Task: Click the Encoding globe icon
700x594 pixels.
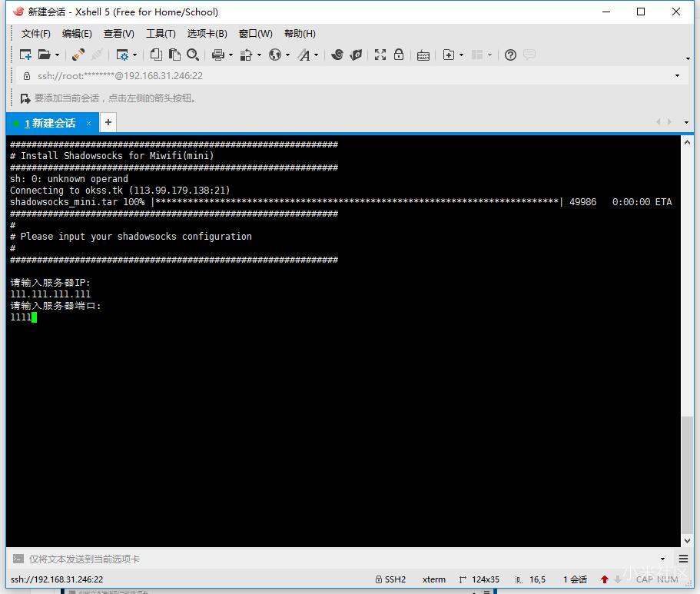Action: 275,55
